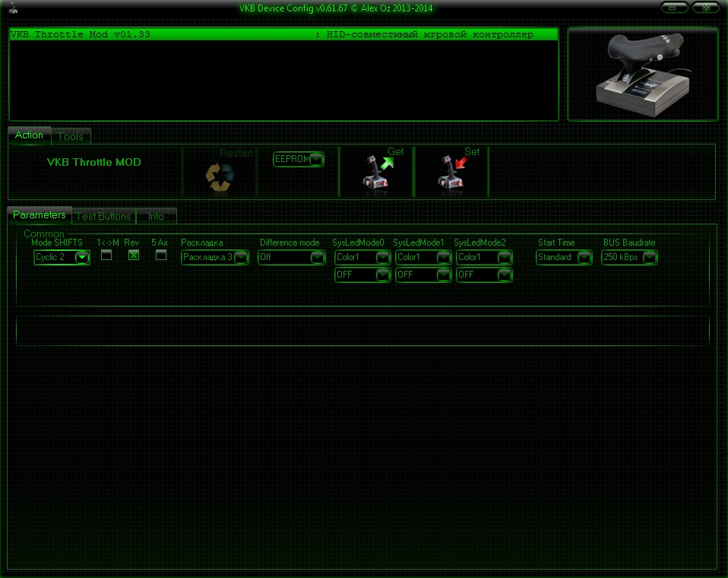Open the EEPROM dropdown
Image resolution: width=728 pixels, height=578 pixels.
(x=299, y=159)
